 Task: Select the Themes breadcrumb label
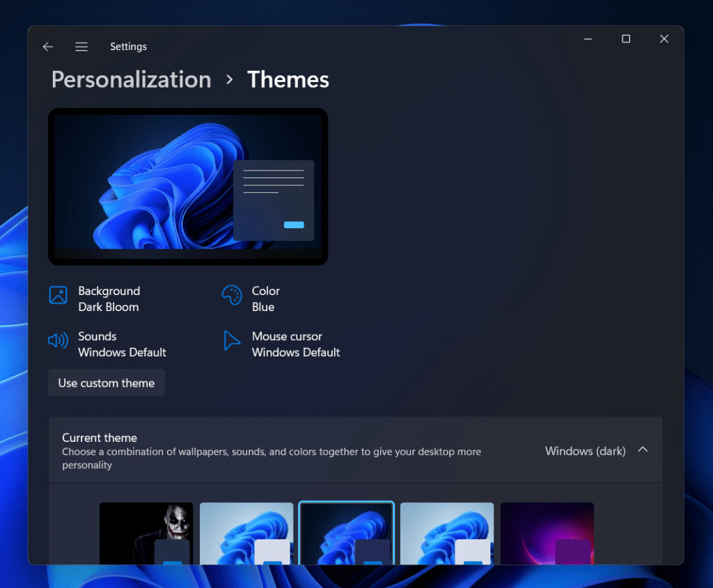pyautogui.click(x=288, y=79)
